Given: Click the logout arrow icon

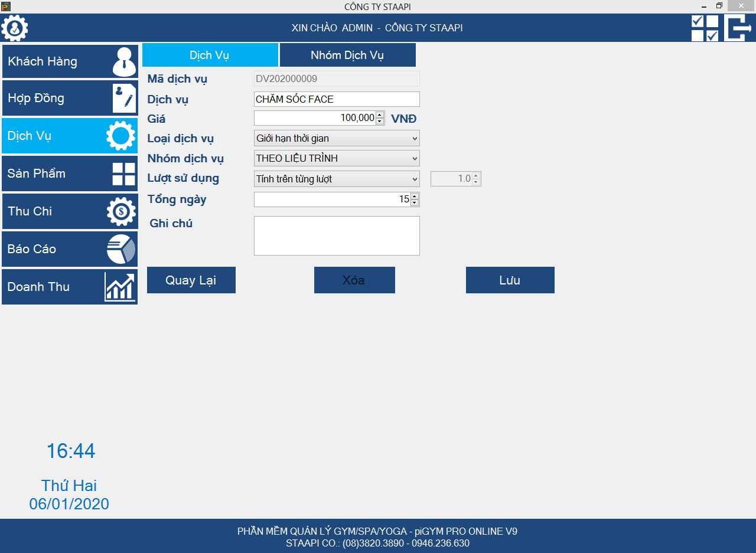Looking at the screenshot, I should coord(738,28).
